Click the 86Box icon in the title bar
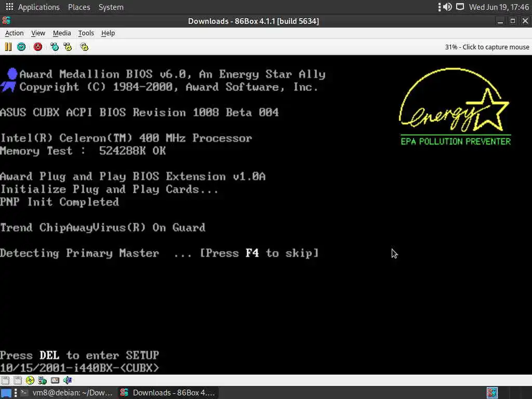 pos(6,21)
